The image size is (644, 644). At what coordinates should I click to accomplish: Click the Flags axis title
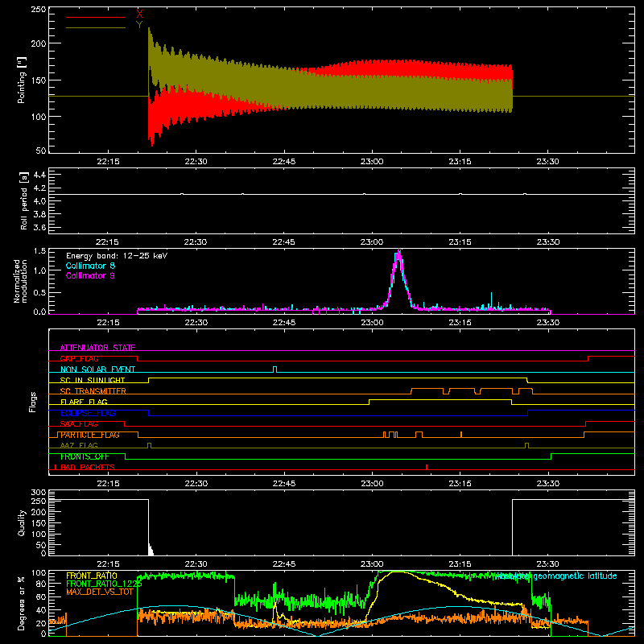click(32, 402)
